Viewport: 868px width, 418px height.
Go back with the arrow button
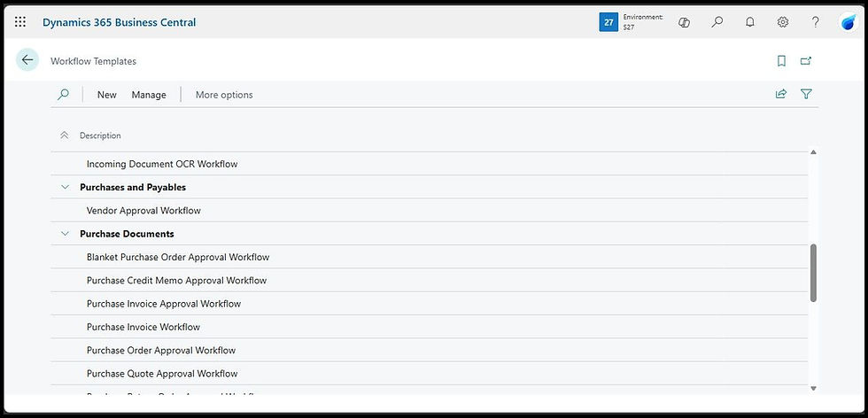coord(27,60)
